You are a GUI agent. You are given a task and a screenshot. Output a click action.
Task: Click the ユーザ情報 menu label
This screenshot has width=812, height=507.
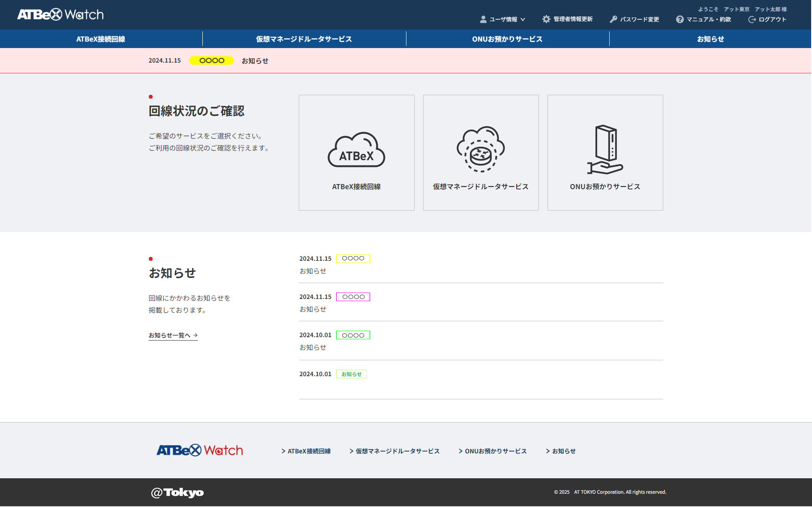point(503,19)
